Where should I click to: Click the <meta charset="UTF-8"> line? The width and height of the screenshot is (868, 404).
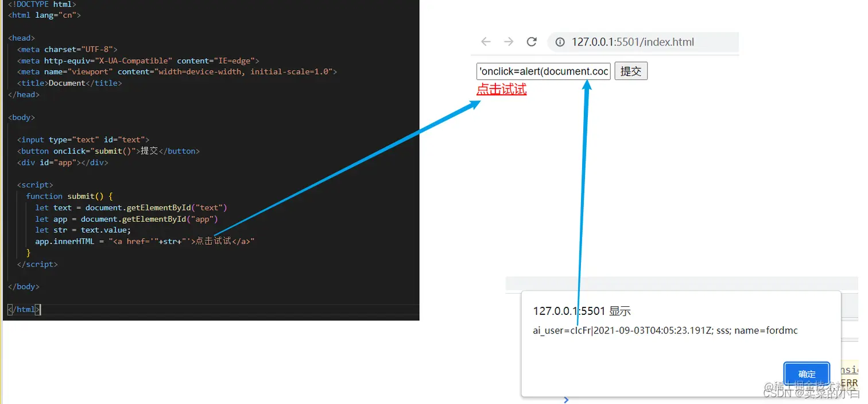click(67, 49)
